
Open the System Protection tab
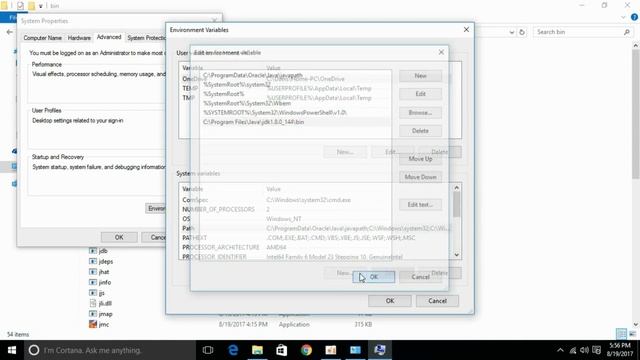(x=146, y=38)
